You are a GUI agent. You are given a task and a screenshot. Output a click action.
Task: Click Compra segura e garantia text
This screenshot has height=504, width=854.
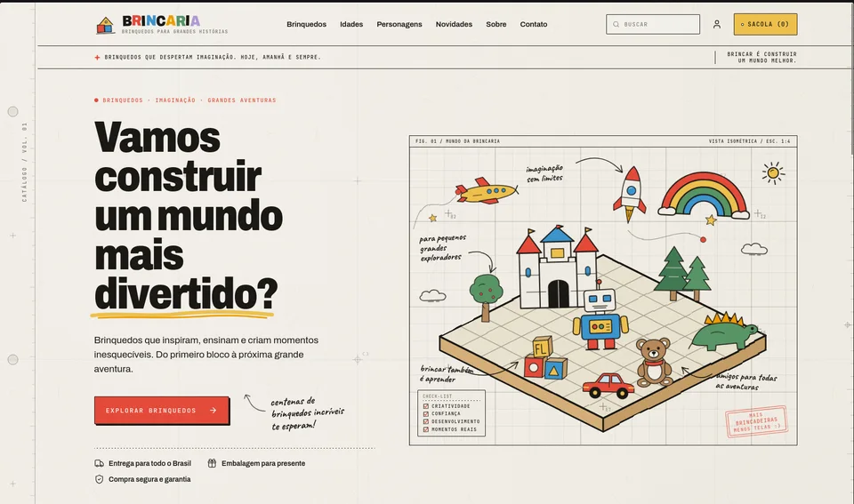point(149,479)
